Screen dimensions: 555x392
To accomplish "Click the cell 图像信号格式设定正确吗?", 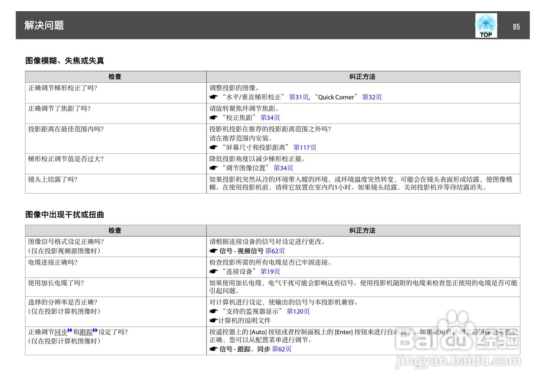I will tap(115, 247).
